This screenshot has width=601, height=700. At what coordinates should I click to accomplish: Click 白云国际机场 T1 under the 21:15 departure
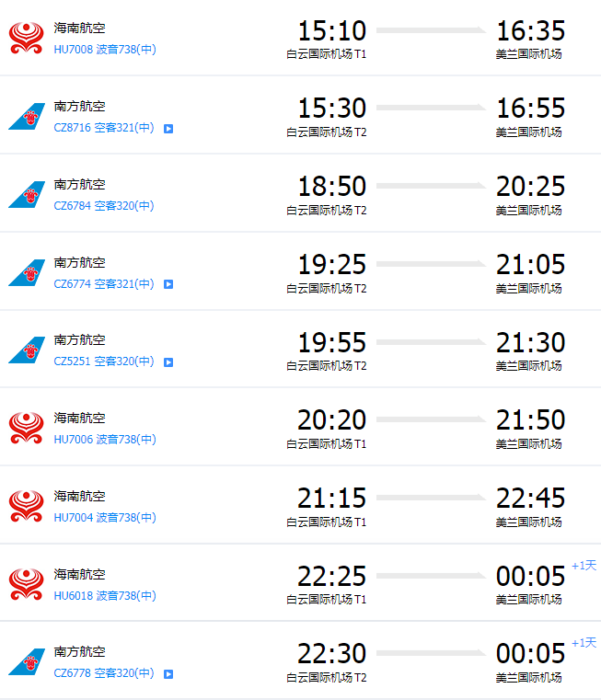point(327,522)
